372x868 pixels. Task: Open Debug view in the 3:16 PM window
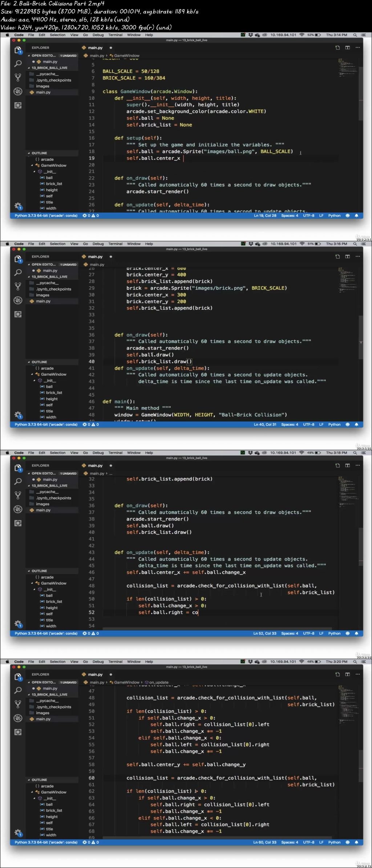coord(18,300)
